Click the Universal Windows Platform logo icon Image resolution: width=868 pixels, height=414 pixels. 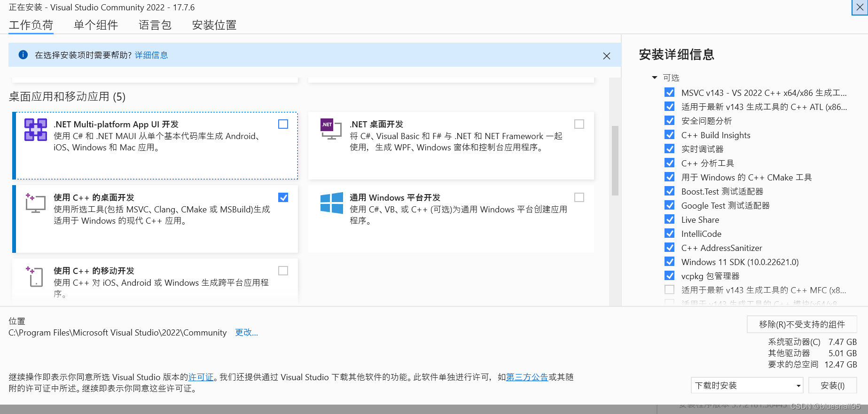pos(332,203)
